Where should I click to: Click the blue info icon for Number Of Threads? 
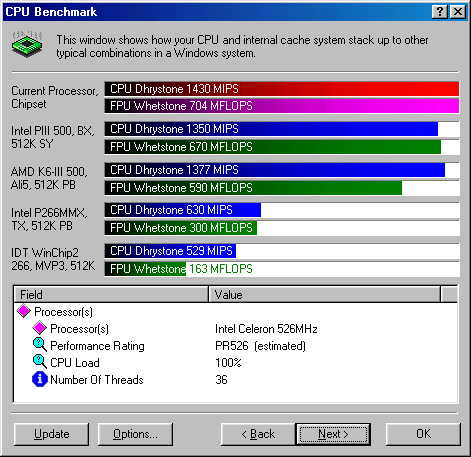(x=40, y=379)
